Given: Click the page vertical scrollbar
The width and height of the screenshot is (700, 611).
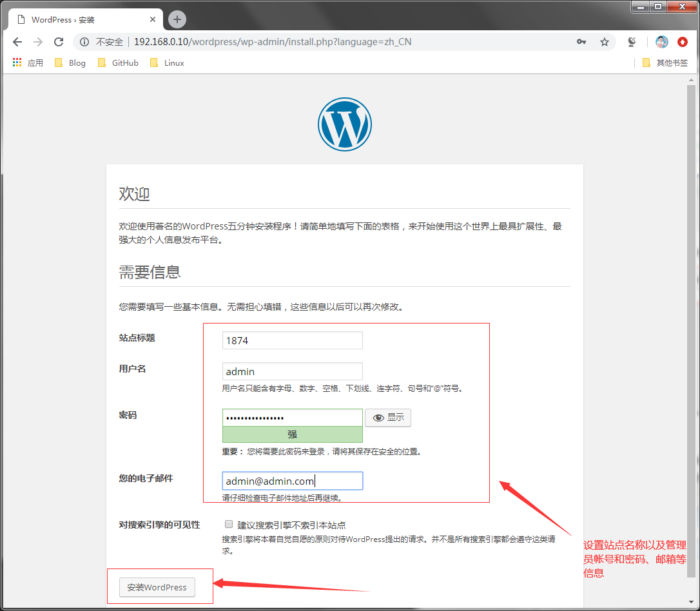Looking at the screenshot, I should [691, 330].
